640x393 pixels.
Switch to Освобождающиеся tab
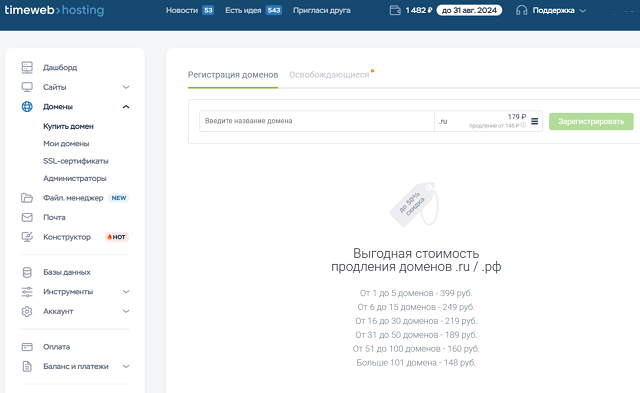[329, 75]
